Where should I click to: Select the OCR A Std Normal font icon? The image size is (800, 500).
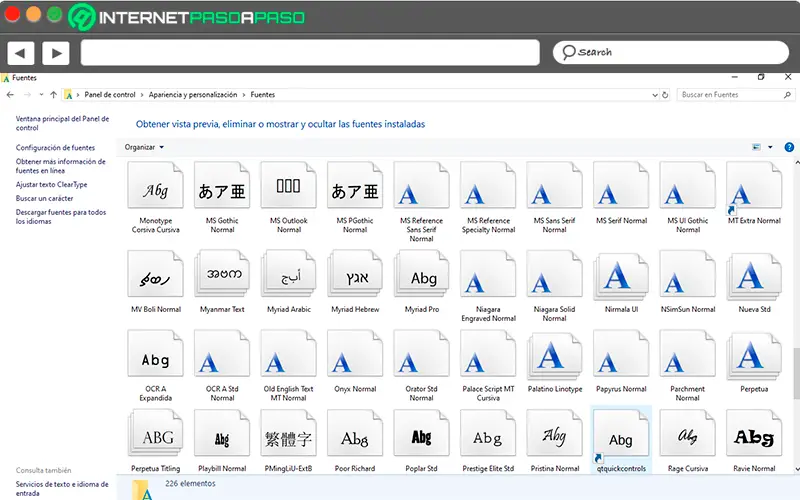[x=222, y=354]
